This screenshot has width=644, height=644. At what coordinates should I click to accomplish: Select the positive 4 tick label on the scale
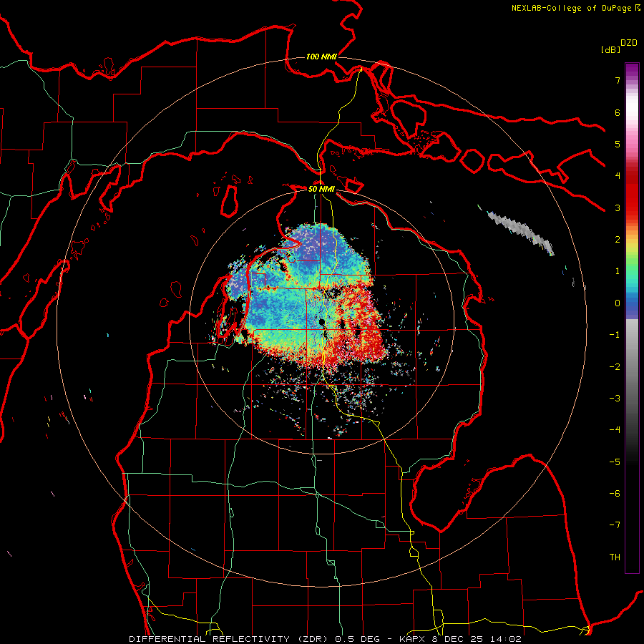(x=618, y=176)
